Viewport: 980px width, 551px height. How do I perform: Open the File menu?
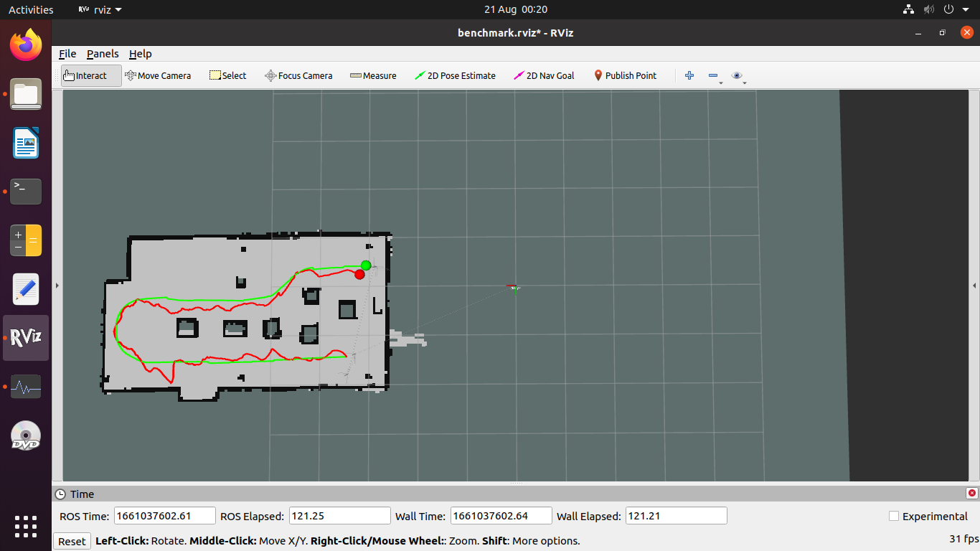pyautogui.click(x=67, y=54)
